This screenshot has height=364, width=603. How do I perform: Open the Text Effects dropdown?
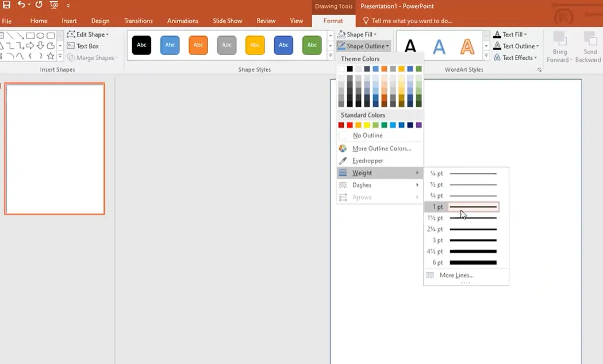click(517, 57)
